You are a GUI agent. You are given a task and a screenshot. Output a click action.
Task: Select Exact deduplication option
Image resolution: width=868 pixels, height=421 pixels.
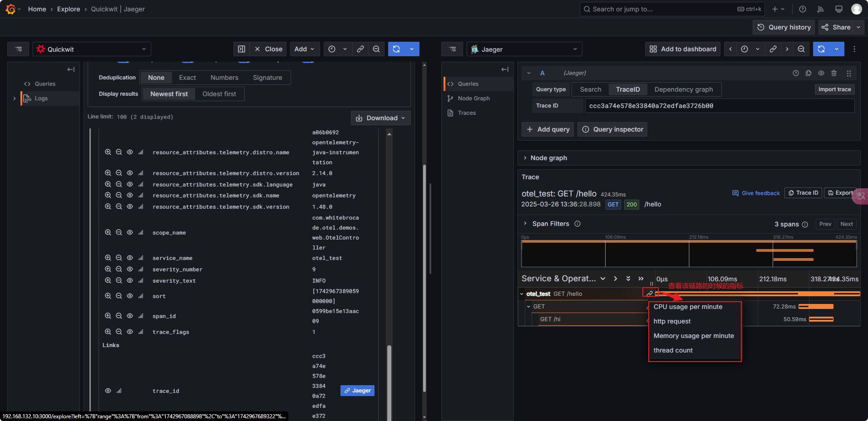point(187,78)
